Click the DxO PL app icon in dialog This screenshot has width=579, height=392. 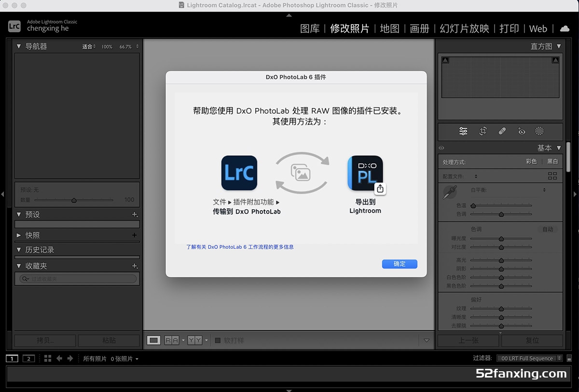365,173
